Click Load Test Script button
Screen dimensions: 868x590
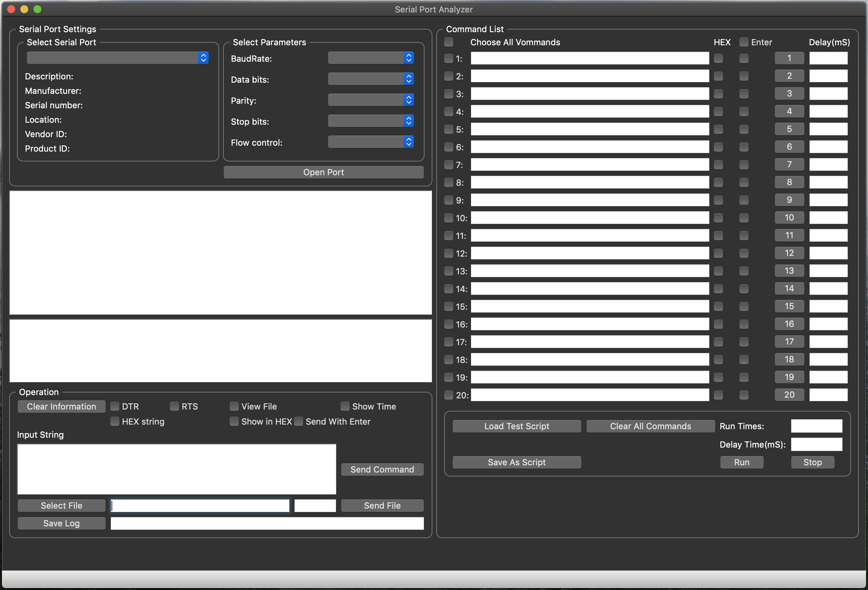[517, 426]
